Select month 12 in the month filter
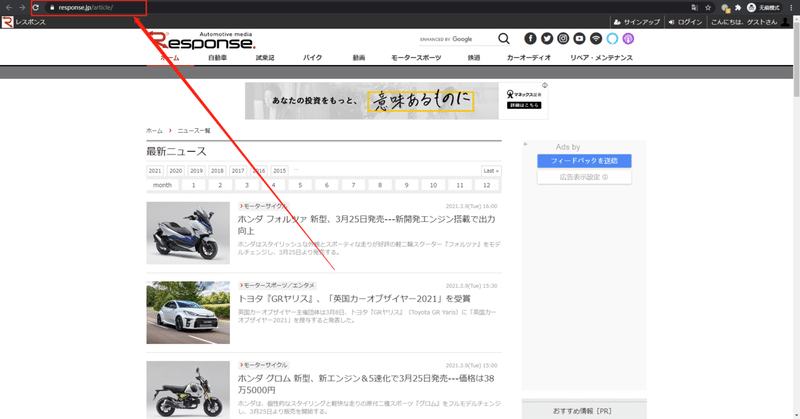Screen dimensions: 800x419 487,185
